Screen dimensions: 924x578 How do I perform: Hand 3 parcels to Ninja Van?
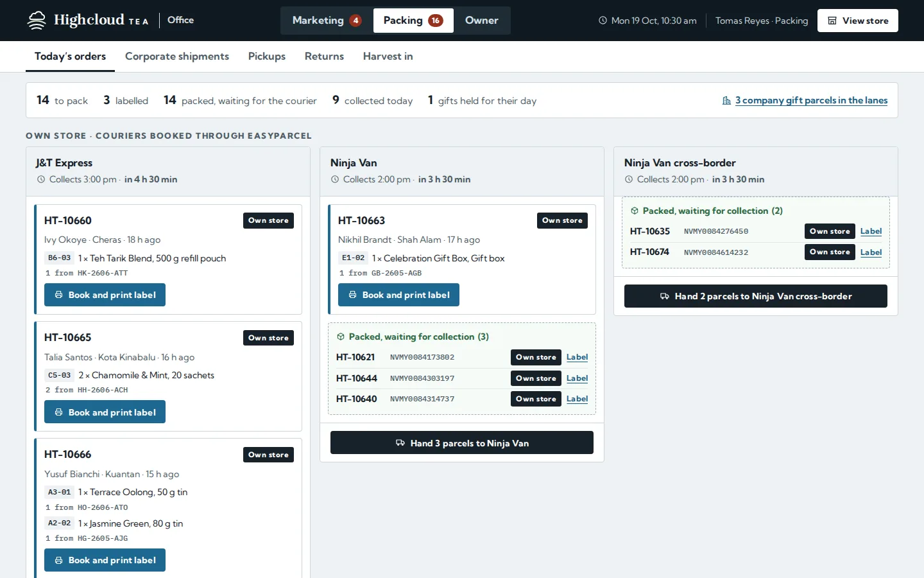[x=462, y=442]
